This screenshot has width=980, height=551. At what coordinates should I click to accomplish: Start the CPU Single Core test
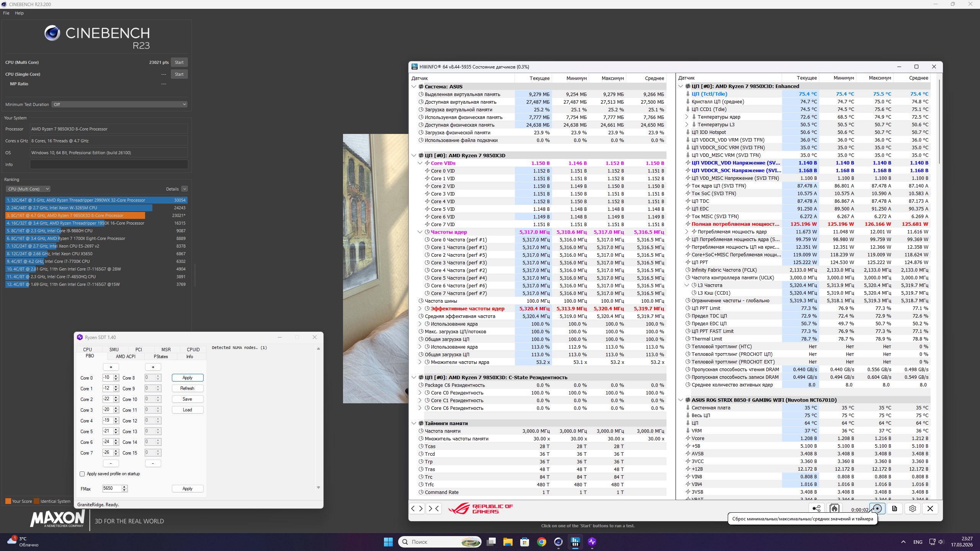point(179,74)
